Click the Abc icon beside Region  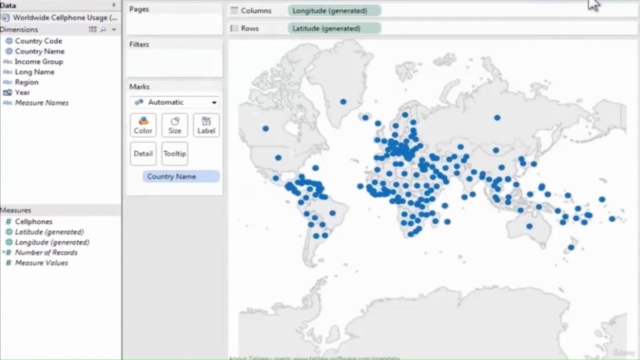pos(8,82)
